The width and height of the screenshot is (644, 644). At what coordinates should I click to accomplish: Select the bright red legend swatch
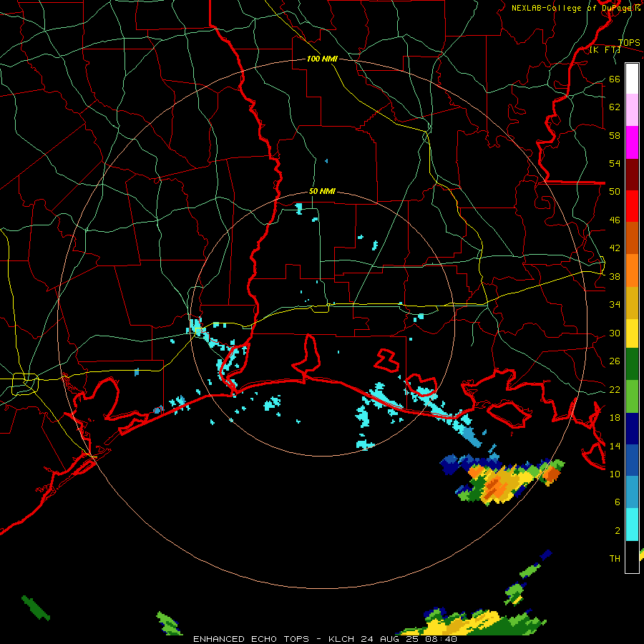(x=632, y=206)
